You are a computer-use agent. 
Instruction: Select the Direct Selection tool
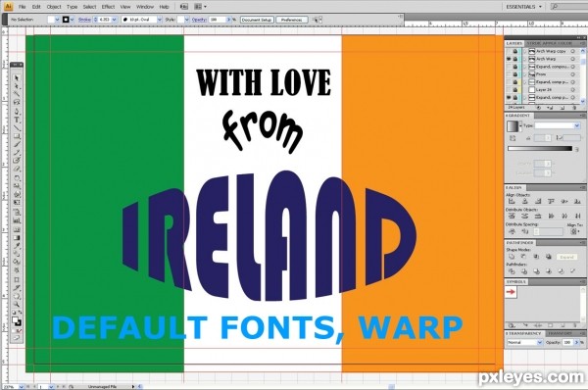(16, 86)
